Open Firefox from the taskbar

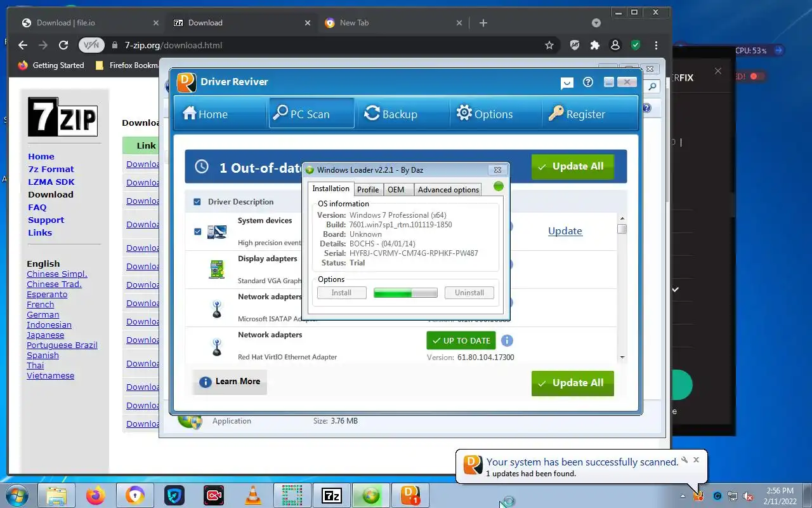click(96, 495)
